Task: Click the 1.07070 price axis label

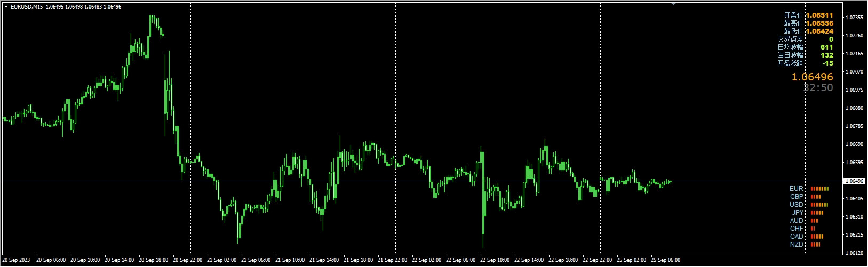Action: click(855, 72)
